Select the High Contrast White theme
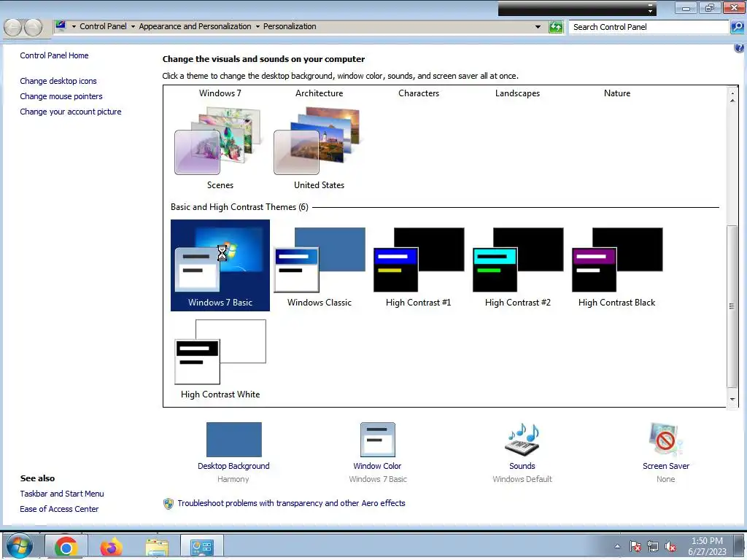Viewport: 747px width, 560px height. point(220,358)
